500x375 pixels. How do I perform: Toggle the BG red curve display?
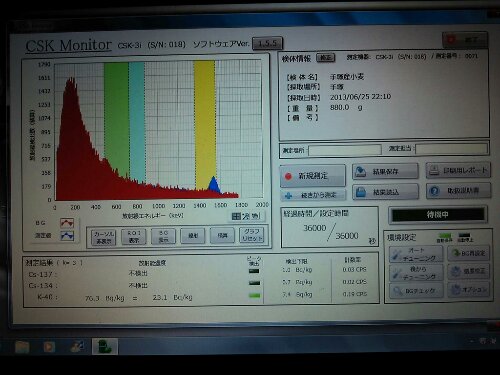tap(67, 223)
